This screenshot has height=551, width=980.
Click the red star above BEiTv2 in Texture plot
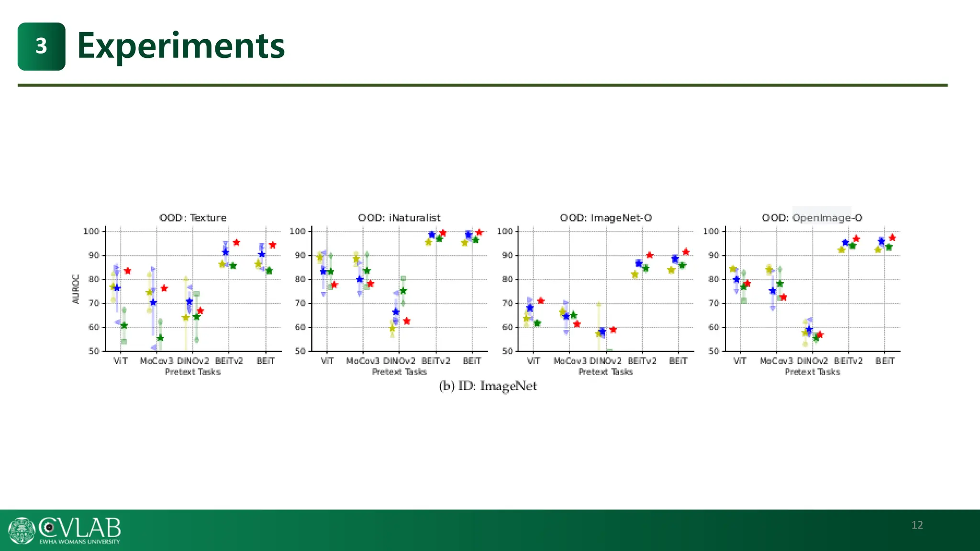[236, 242]
